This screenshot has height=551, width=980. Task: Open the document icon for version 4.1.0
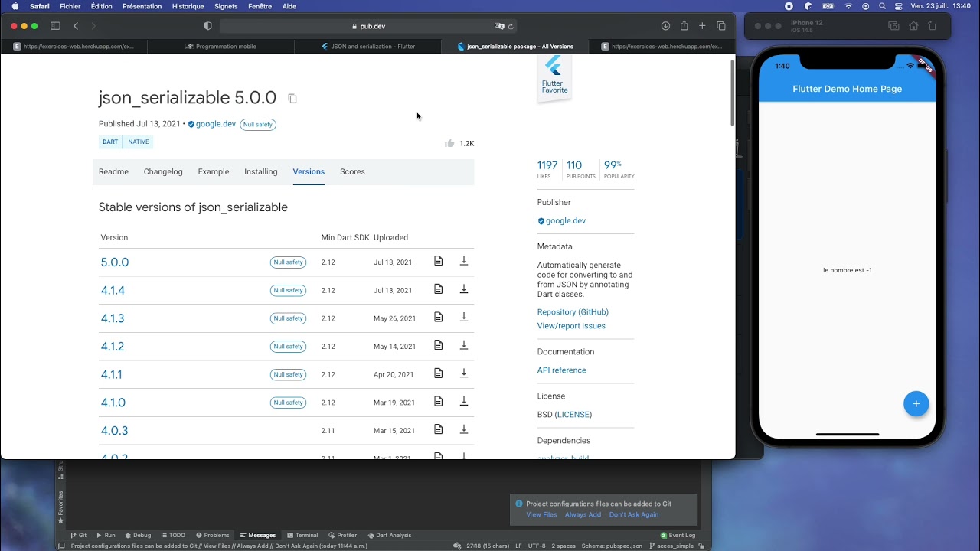[439, 401]
